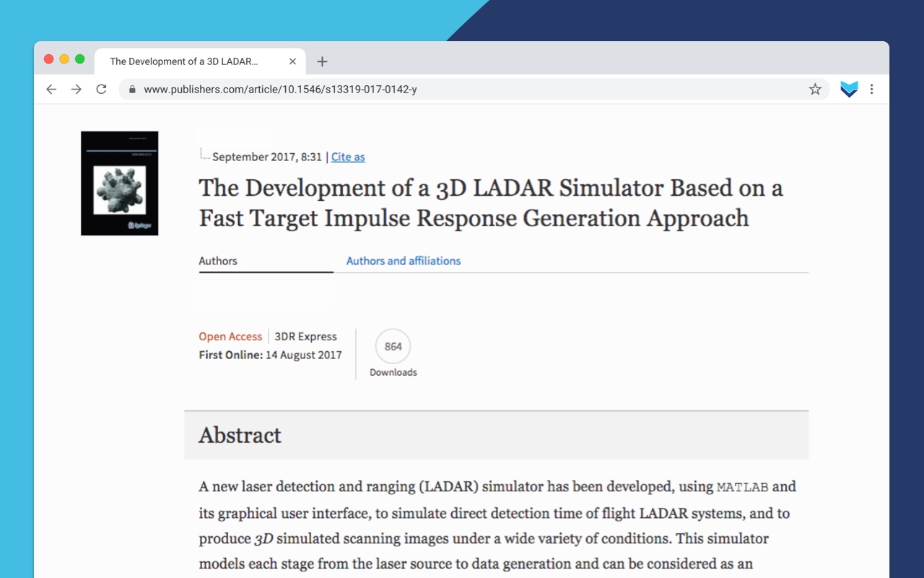
Task: Open the blue extension icon in toolbar
Action: pos(849,90)
